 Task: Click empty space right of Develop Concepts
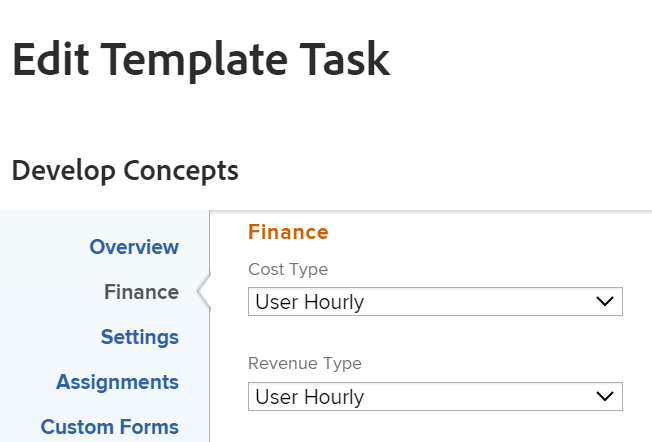(x=450, y=171)
